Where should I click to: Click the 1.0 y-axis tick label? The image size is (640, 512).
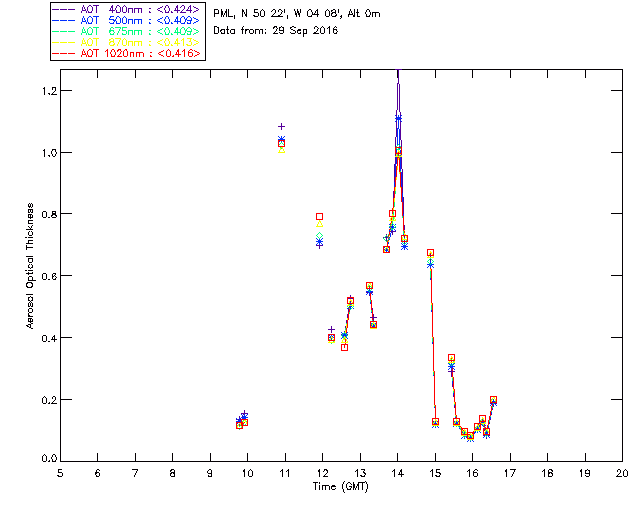(x=49, y=153)
